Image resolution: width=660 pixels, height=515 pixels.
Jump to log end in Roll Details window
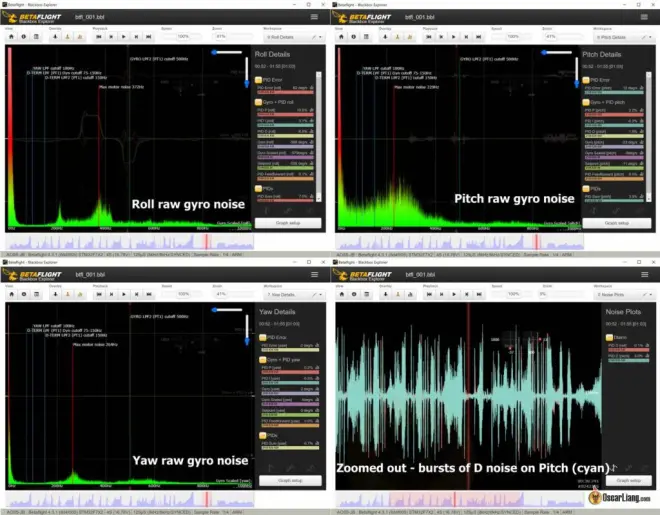tap(149, 37)
